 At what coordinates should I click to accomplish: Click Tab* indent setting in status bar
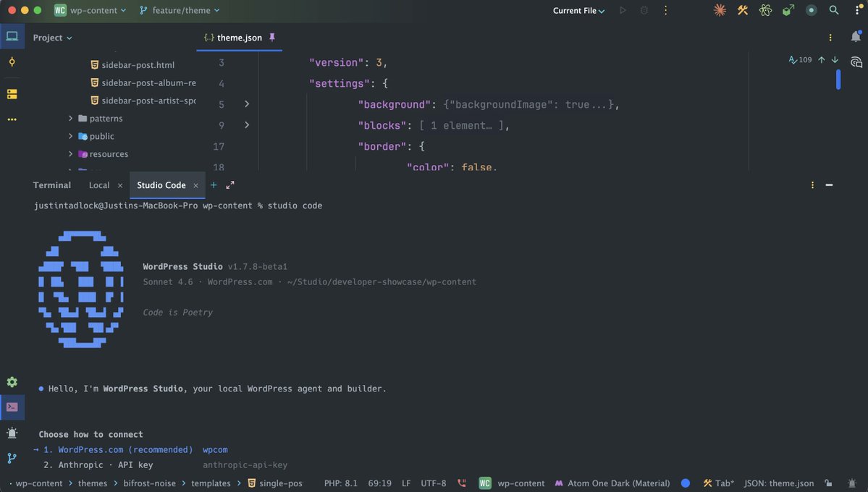tap(719, 483)
